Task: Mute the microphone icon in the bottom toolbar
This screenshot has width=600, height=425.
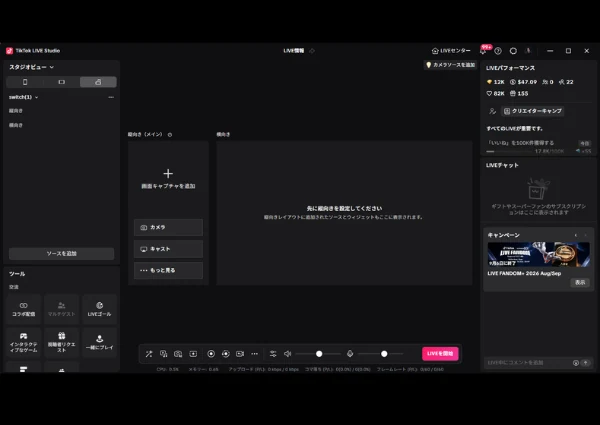Action: coord(350,354)
